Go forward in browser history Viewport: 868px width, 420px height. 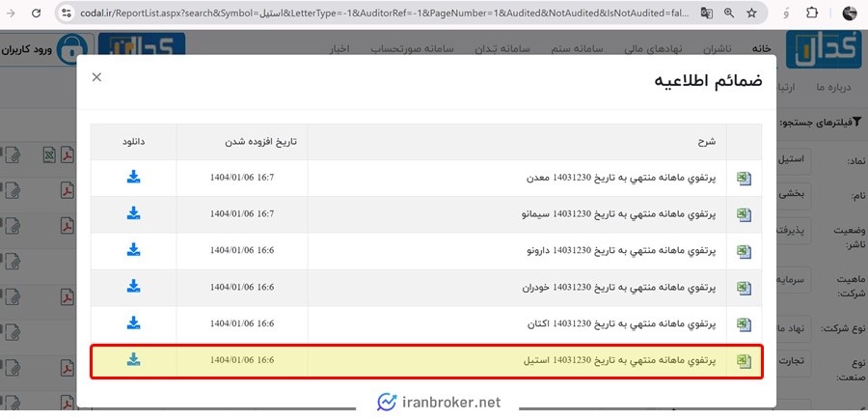point(10,13)
